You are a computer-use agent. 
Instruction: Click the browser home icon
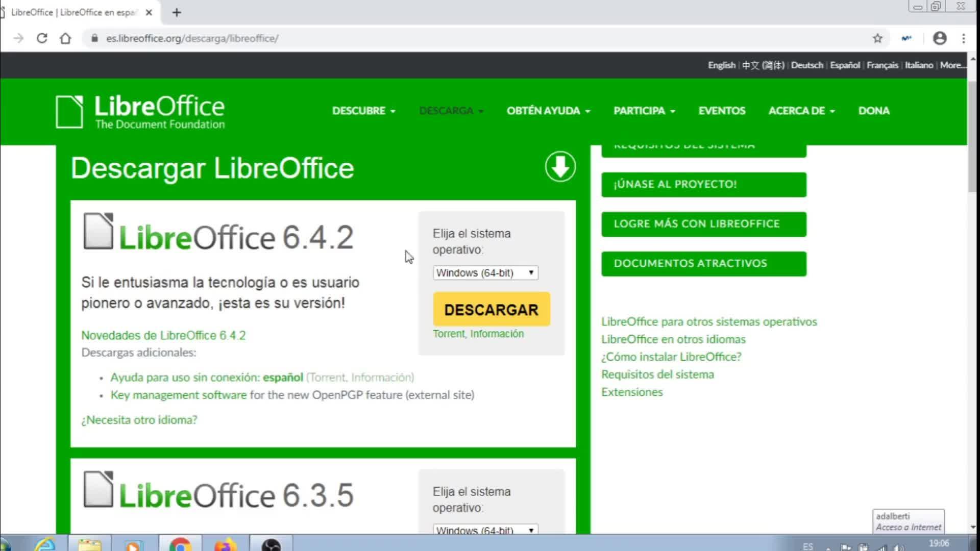click(x=65, y=38)
